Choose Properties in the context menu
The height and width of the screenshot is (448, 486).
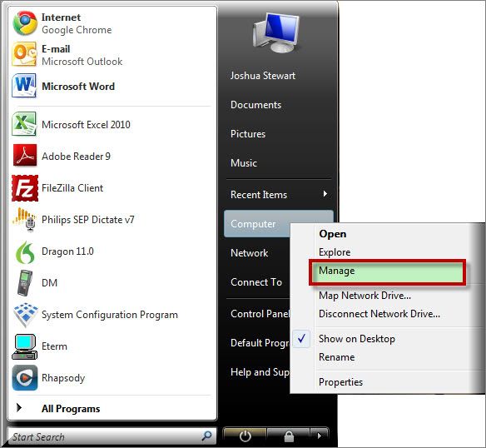click(340, 381)
